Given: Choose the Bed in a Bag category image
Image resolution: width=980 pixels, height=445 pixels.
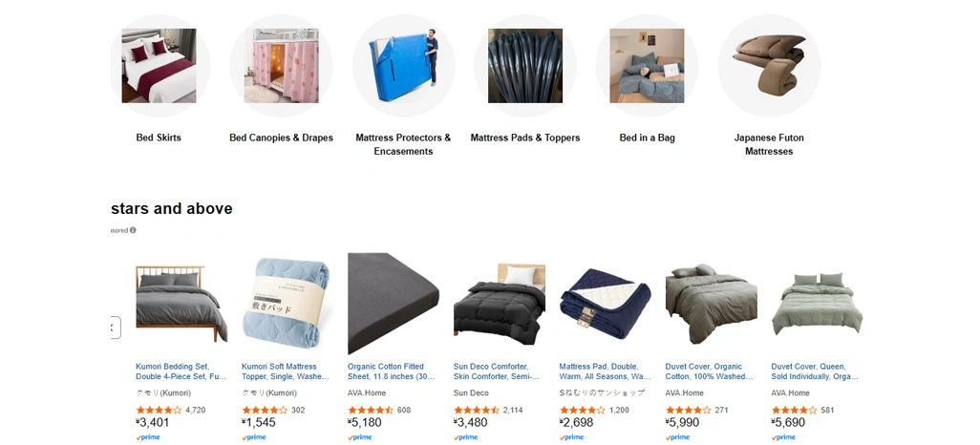Looking at the screenshot, I should 647,66.
